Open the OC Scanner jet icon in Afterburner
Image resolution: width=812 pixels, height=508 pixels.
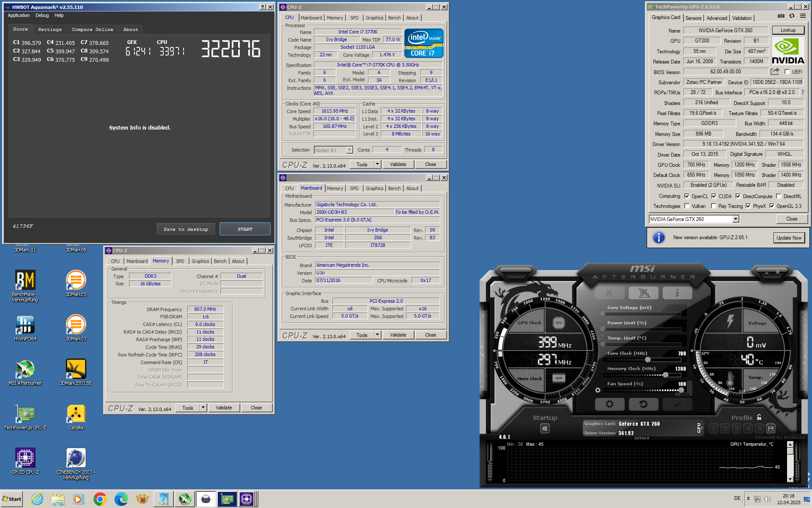[643, 293]
